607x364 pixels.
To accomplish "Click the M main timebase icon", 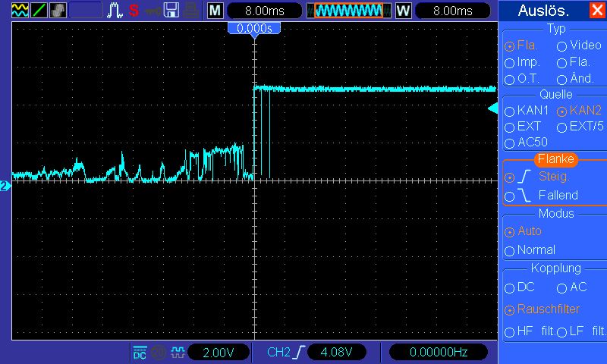I will (215, 11).
